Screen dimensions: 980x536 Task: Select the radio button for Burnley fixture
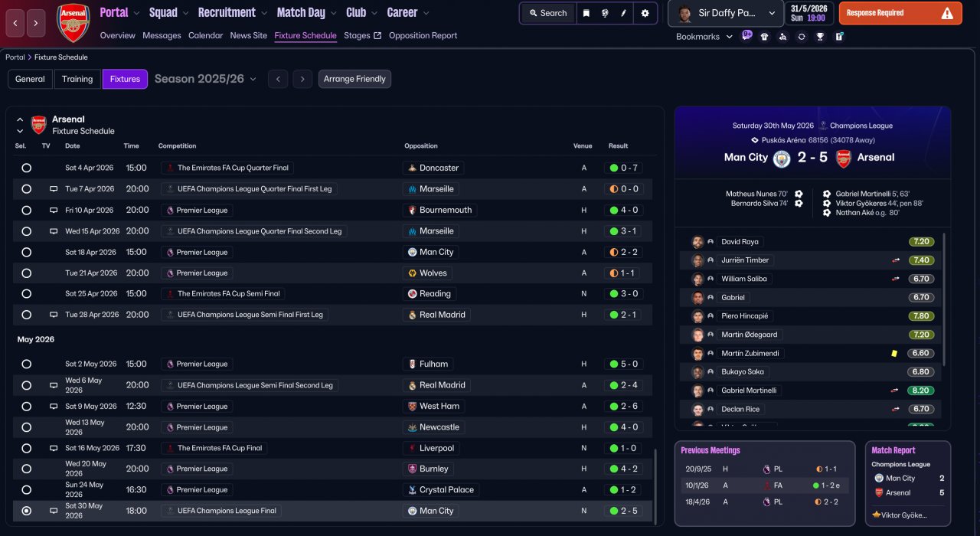pos(27,469)
